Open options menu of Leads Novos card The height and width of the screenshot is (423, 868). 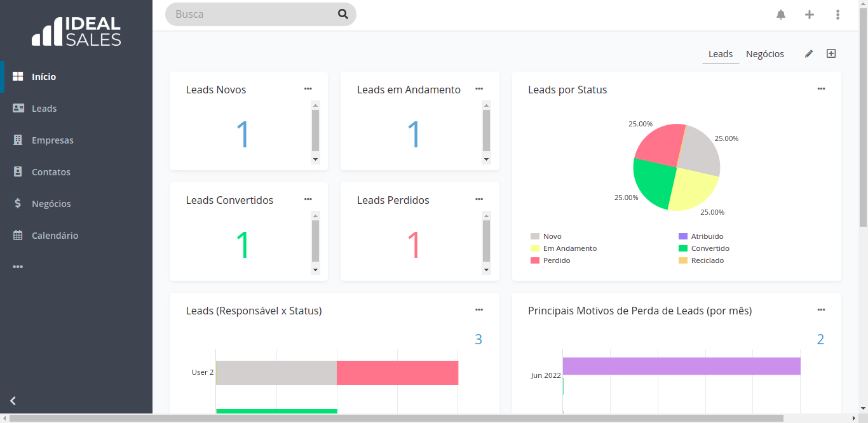[x=308, y=89]
